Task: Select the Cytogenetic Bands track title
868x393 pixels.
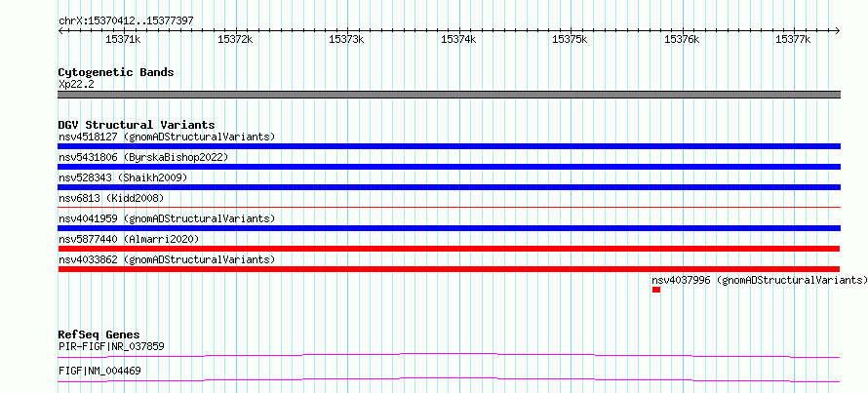Action: tap(116, 72)
